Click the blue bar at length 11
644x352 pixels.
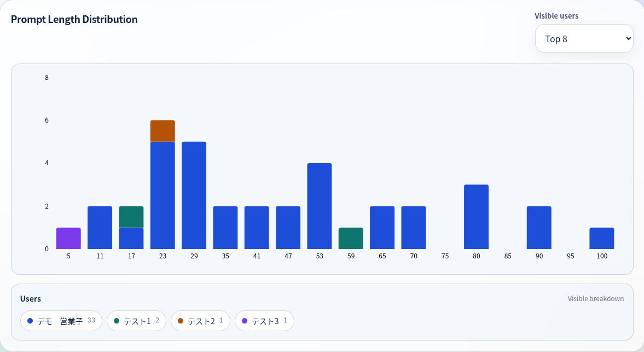coord(100,228)
